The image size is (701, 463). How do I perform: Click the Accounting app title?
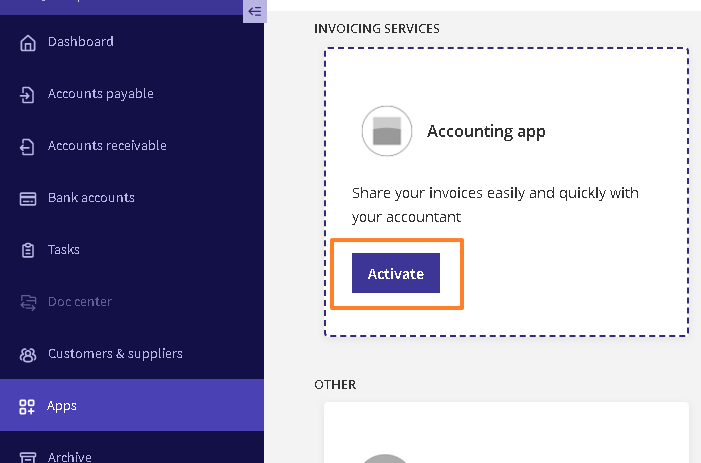pyautogui.click(x=486, y=131)
